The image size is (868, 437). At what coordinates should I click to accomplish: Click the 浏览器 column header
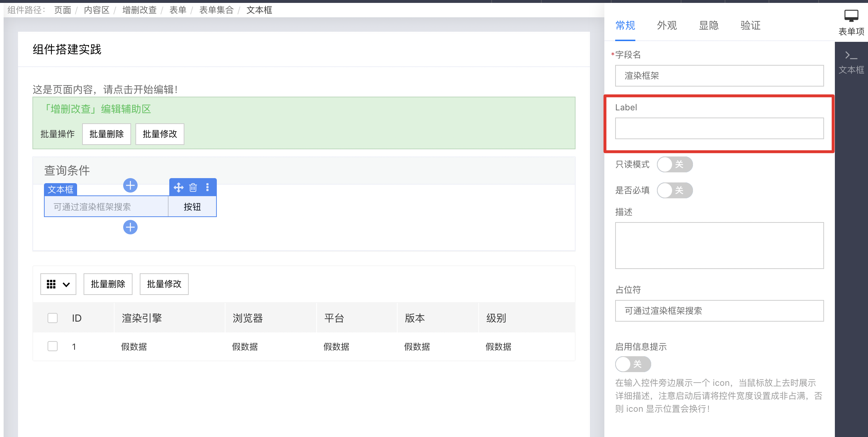[248, 318]
